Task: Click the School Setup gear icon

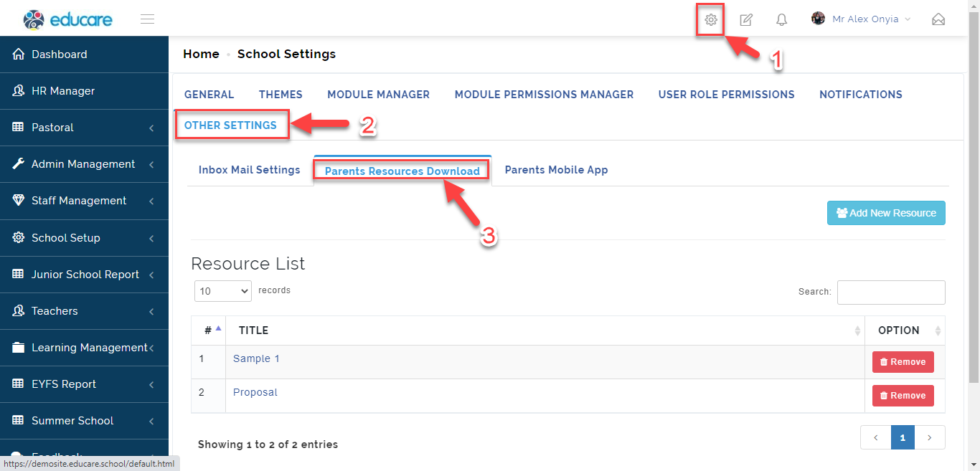Action: pyautogui.click(x=19, y=238)
